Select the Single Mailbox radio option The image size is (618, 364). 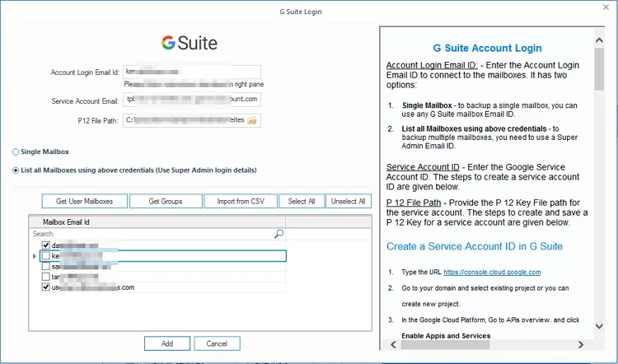pos(16,152)
